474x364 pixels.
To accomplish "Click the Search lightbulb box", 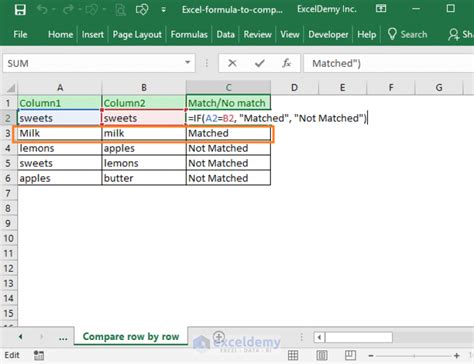I will click(407, 34).
